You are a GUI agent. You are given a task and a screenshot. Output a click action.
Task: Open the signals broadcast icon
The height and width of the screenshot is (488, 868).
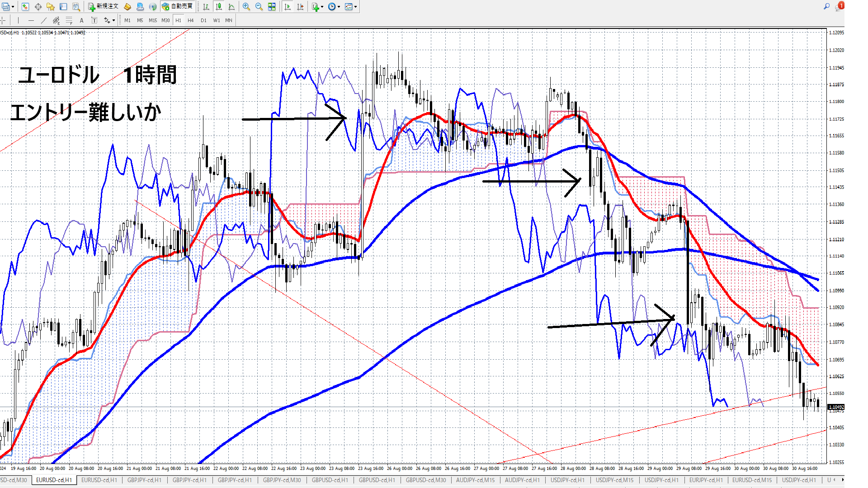tap(153, 7)
